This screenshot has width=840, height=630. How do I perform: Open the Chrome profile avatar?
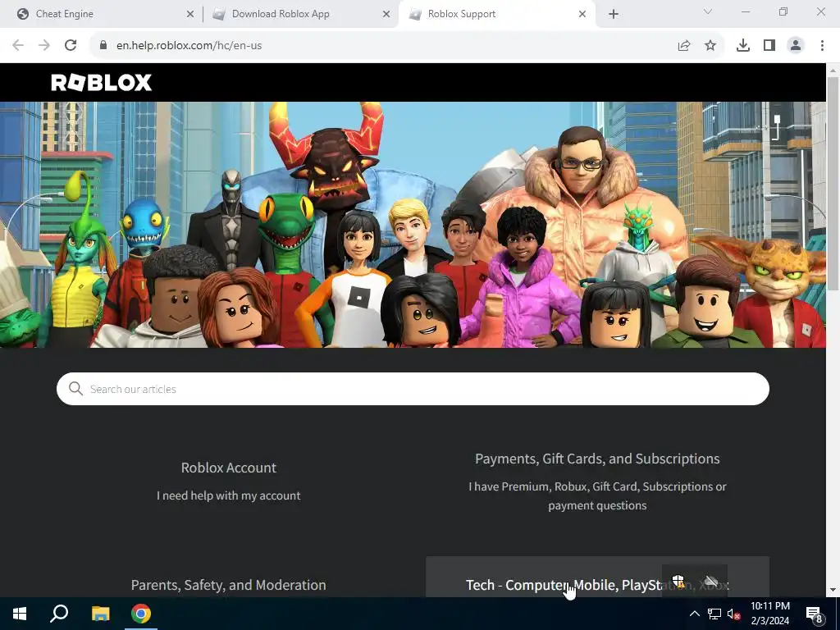(796, 46)
